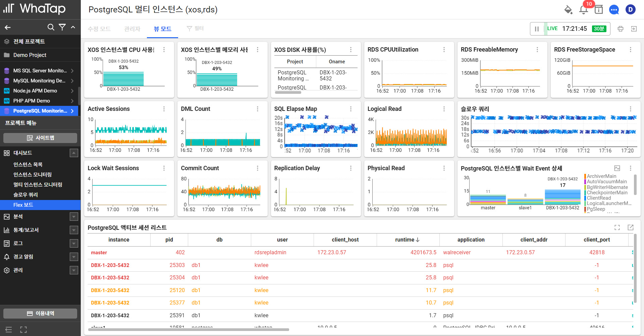Open RDS CPUUtilization widget options menu
Image resolution: width=644 pixels, height=336 pixels.
444,50
